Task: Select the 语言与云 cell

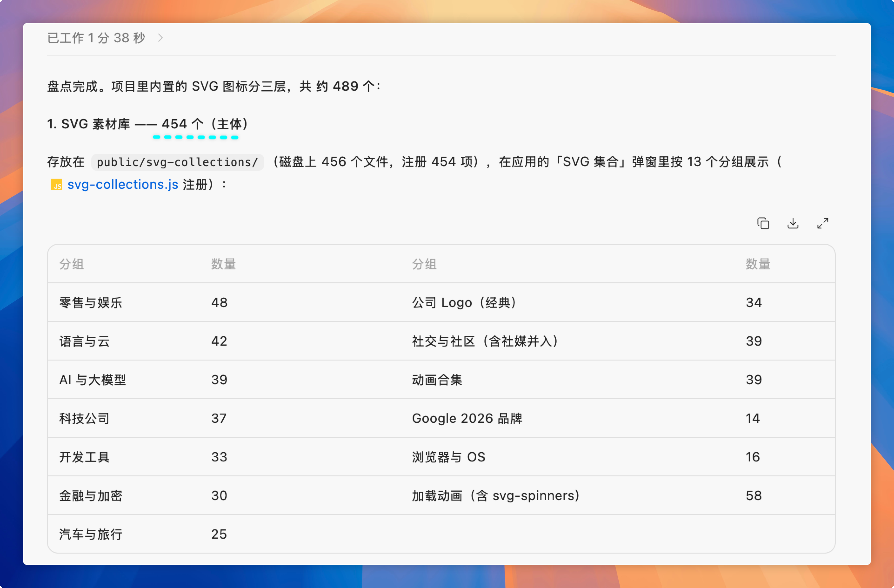Action: coord(84,341)
